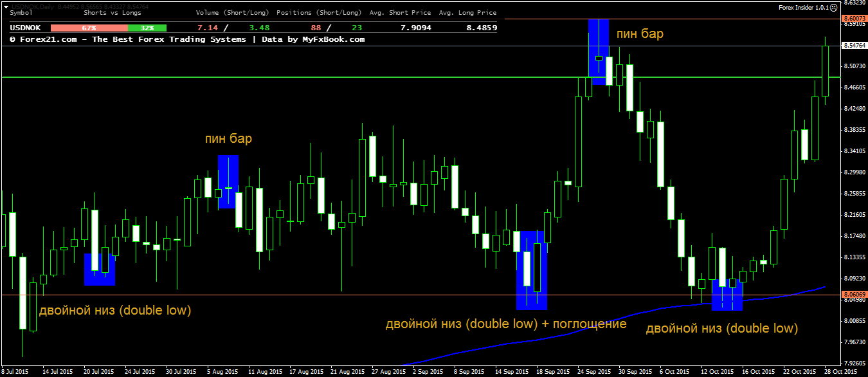
Task: Click the Volume (Short/Long) column header
Action: point(232,13)
